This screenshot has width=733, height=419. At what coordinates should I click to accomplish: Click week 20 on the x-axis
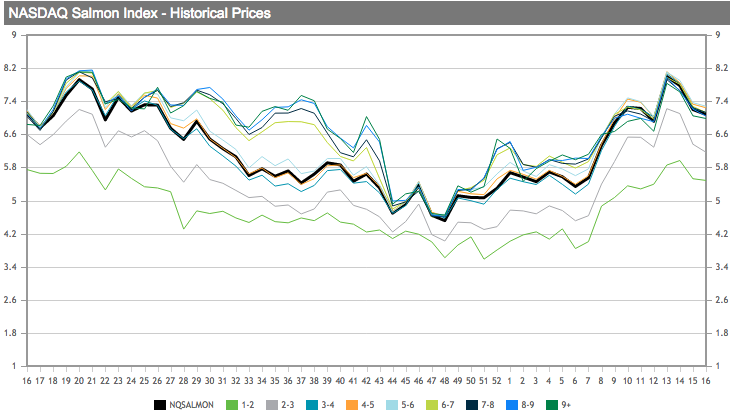(x=79, y=381)
